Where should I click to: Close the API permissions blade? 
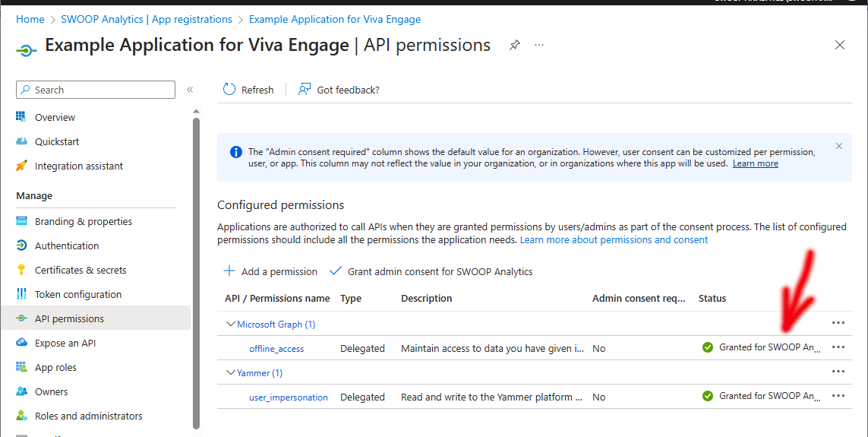840,45
